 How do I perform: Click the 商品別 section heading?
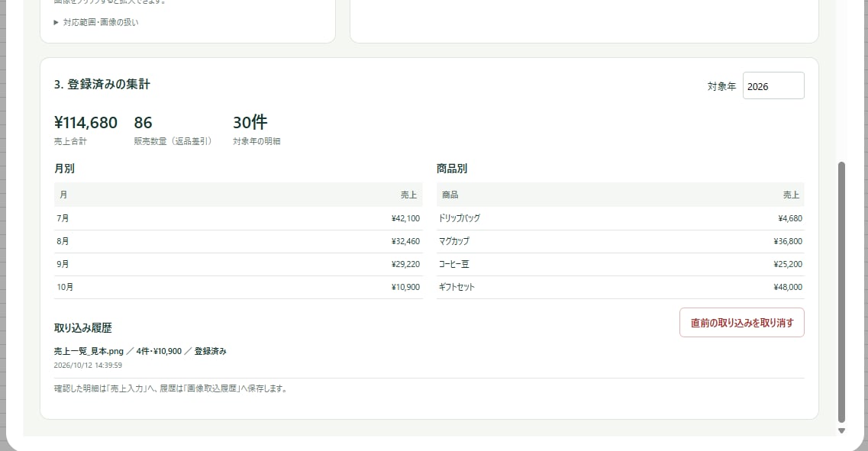tap(452, 169)
